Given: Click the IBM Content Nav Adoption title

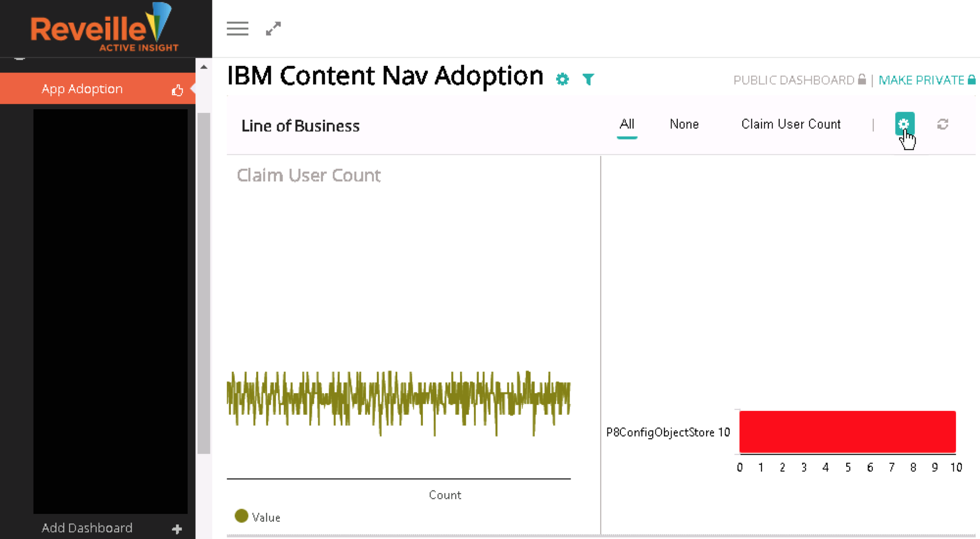Looking at the screenshot, I should [x=385, y=76].
